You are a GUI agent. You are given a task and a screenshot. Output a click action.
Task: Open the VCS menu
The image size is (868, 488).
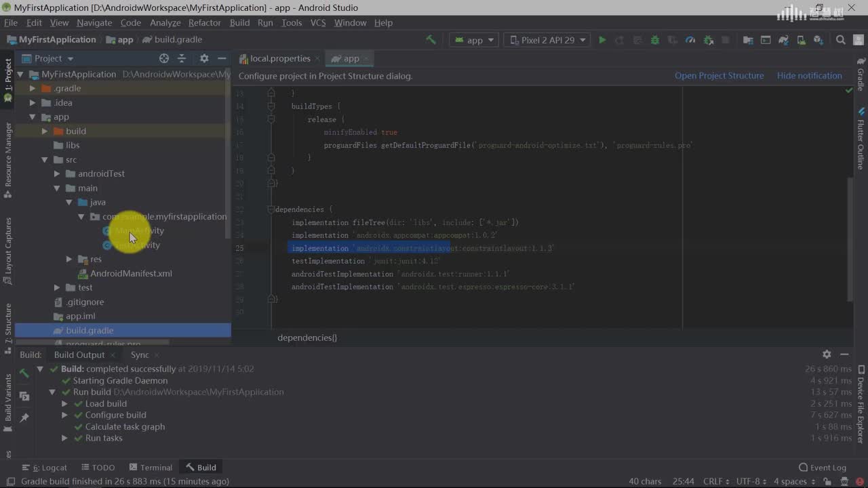(x=318, y=22)
